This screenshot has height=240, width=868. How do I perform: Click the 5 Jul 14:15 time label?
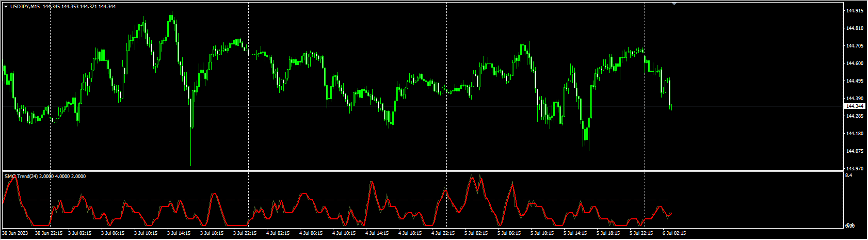pos(576,233)
